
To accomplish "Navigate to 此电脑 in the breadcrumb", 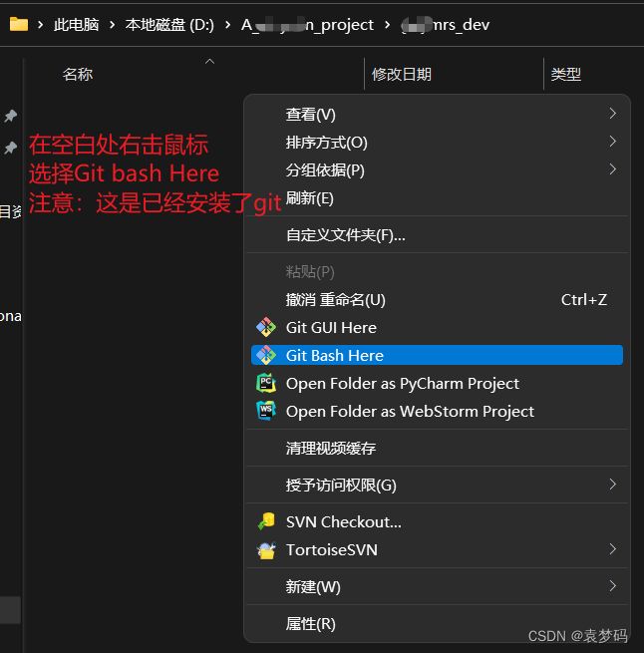I will 76,25.
